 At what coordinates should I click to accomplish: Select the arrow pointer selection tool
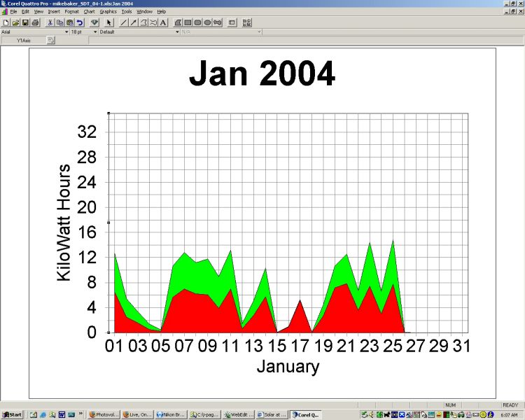coord(109,22)
